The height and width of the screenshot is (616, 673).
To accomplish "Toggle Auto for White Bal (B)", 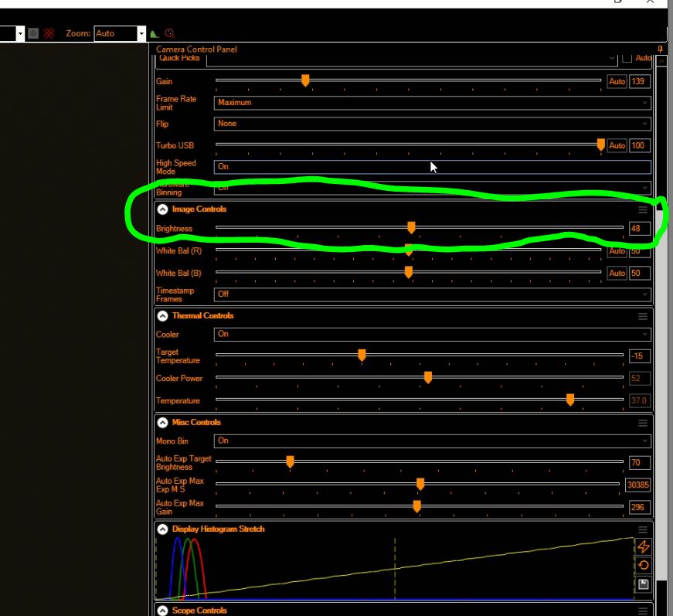I will [x=617, y=273].
